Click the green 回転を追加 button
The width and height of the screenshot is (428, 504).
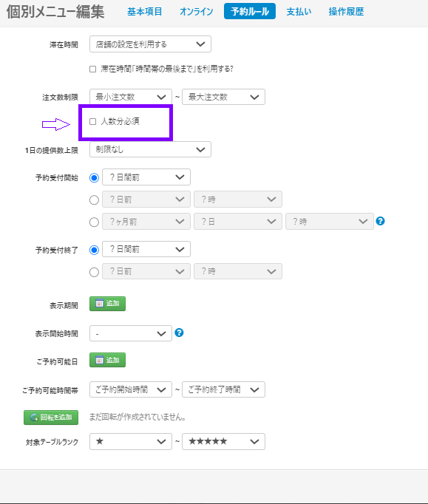(x=51, y=418)
